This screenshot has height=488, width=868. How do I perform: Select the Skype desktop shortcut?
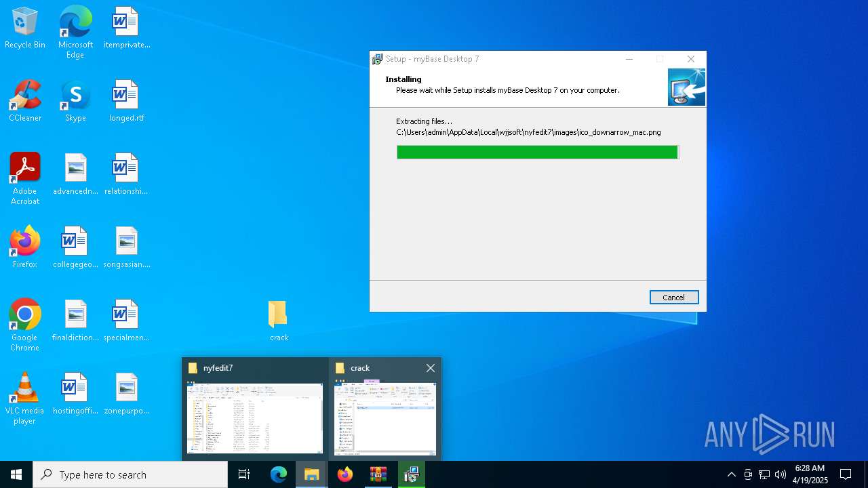[75, 102]
